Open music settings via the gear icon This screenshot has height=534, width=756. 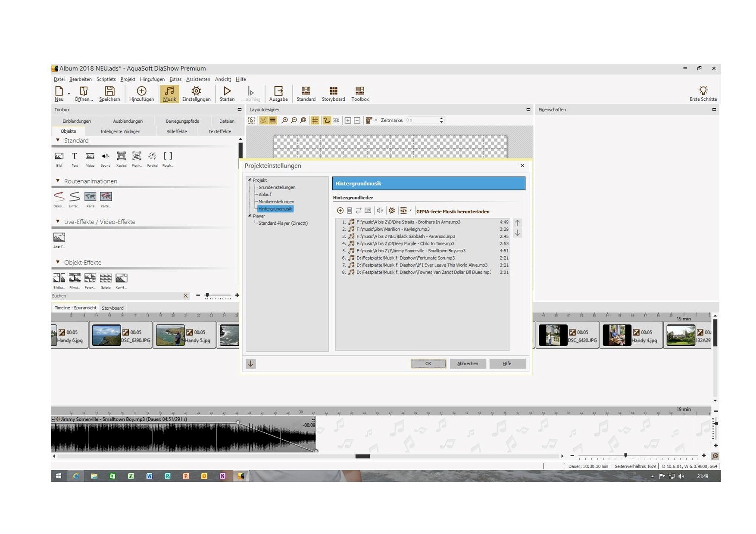coord(391,211)
